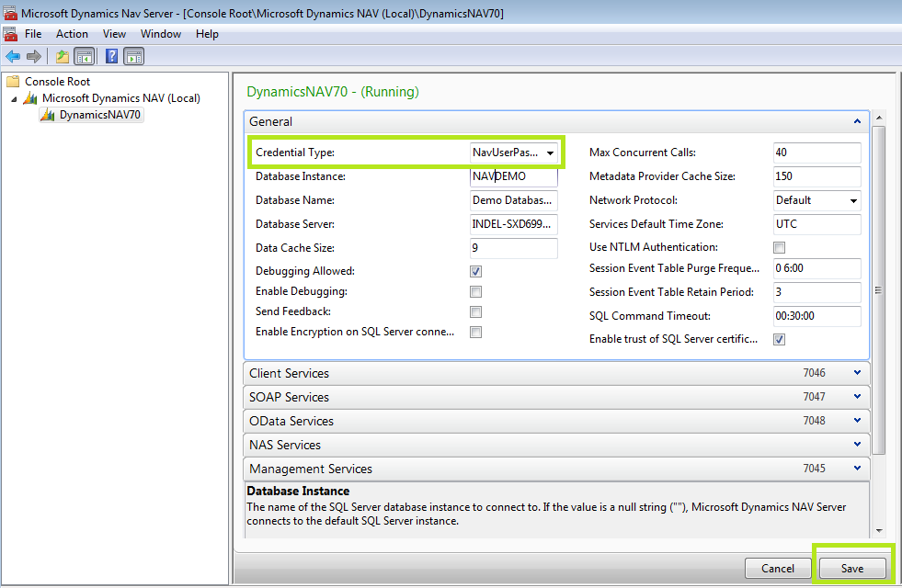Enable the Enable Debugging checkbox
Viewport: 902px width, 588px height.
click(475, 291)
